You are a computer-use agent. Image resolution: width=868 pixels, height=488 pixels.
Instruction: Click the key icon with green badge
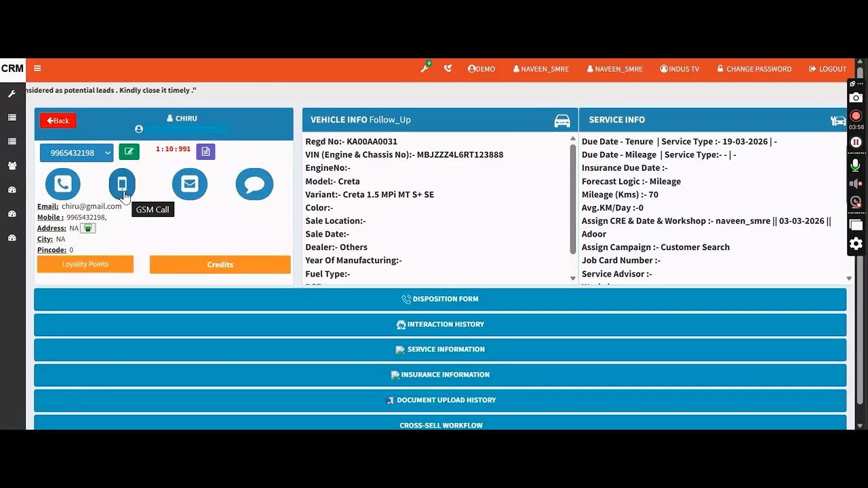point(425,68)
